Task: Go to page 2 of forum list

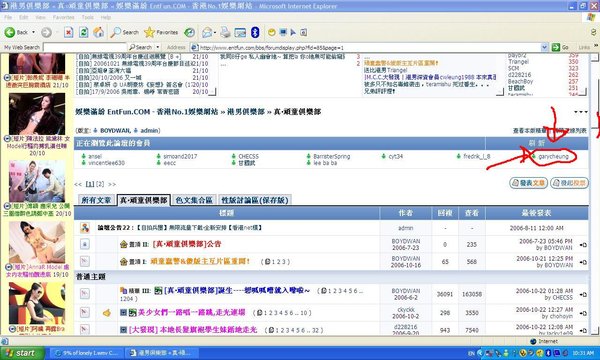Action: coord(100,184)
